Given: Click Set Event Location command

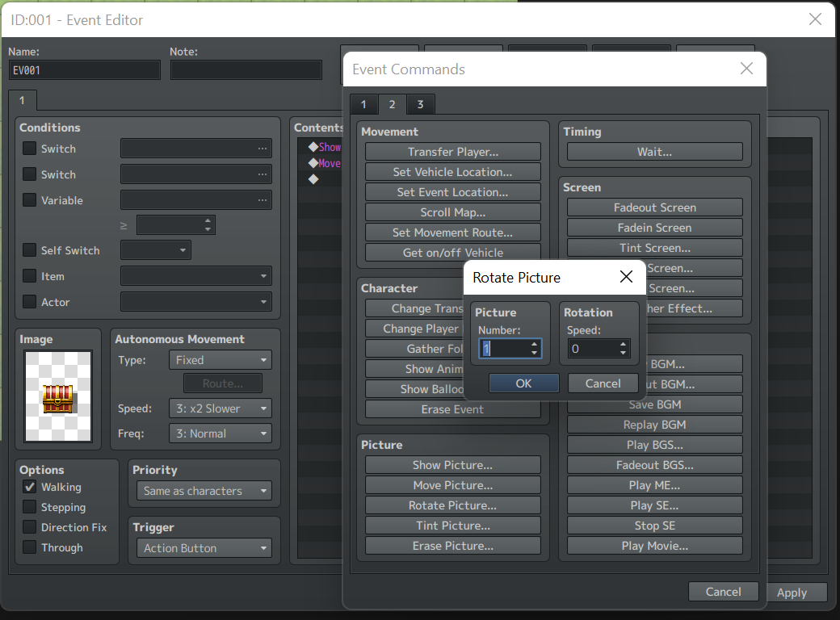Looking at the screenshot, I should (x=452, y=191).
